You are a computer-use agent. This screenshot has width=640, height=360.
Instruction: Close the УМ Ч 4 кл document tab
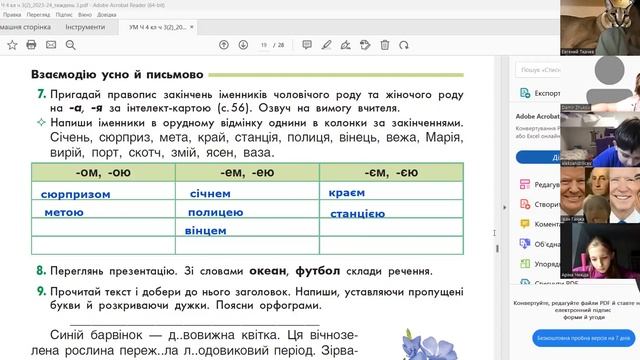coord(191,27)
